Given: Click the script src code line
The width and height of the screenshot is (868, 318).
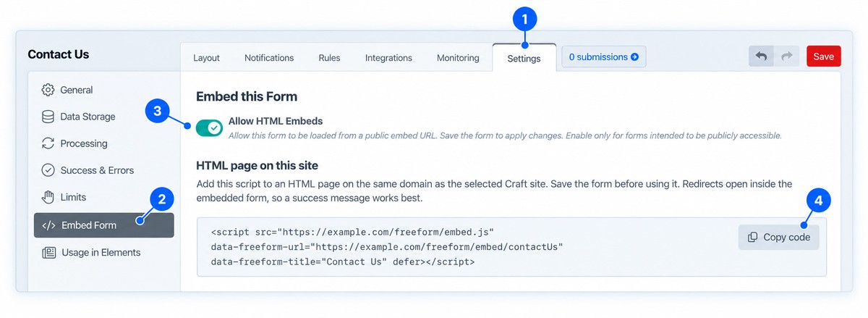Looking at the screenshot, I should click(352, 233).
